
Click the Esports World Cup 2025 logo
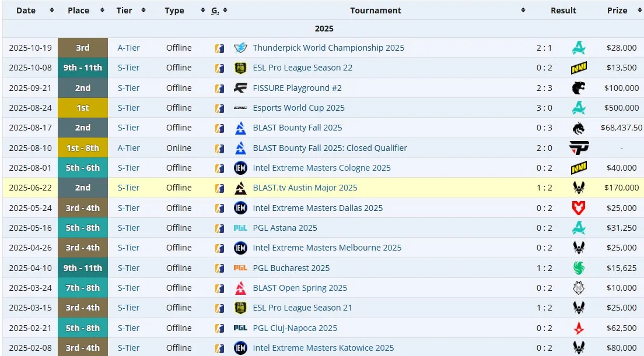point(240,108)
